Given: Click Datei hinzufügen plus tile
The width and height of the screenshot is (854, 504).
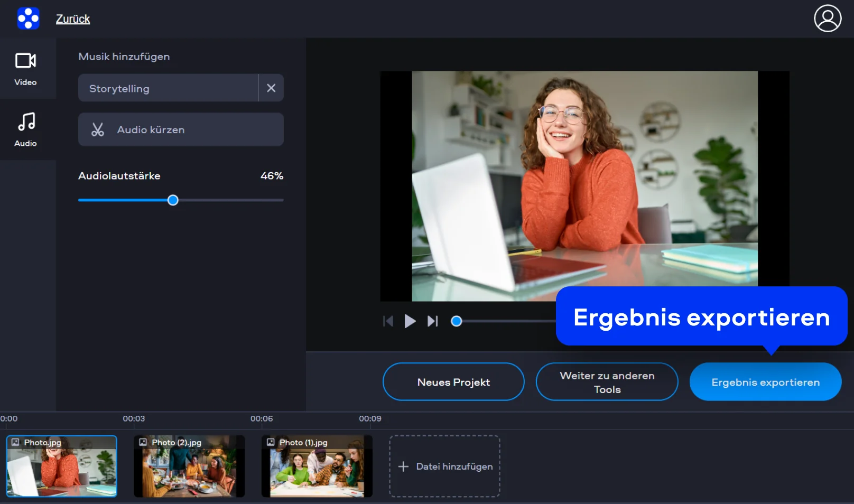Looking at the screenshot, I should pos(445,466).
